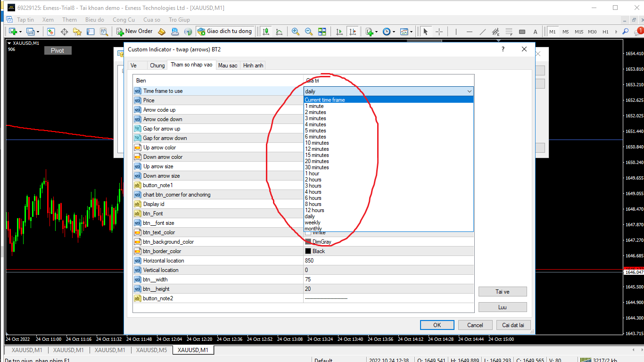Toggle chart auto scroll icon
This screenshot has height=362, width=644.
click(339, 32)
